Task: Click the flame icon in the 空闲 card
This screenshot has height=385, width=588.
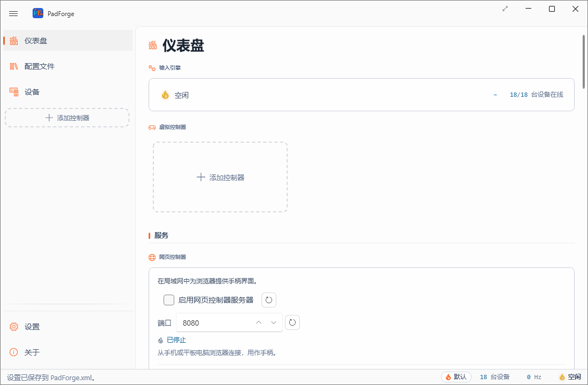Action: pos(165,95)
